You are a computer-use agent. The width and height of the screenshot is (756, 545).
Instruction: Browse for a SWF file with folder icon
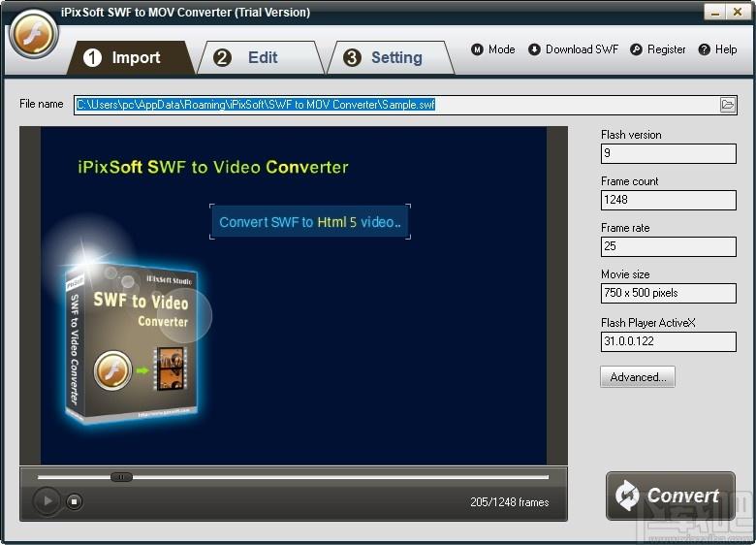728,105
